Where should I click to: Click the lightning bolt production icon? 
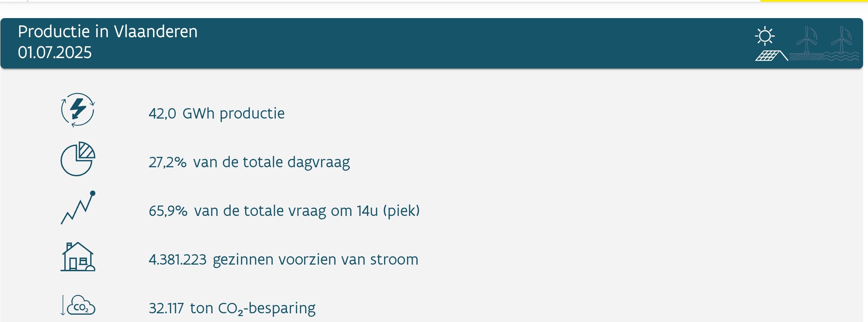point(78,110)
